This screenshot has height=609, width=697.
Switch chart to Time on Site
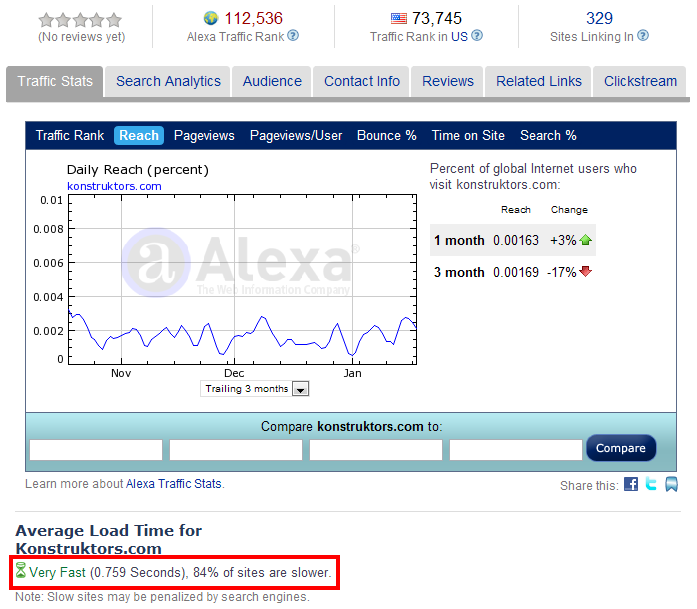pos(468,136)
